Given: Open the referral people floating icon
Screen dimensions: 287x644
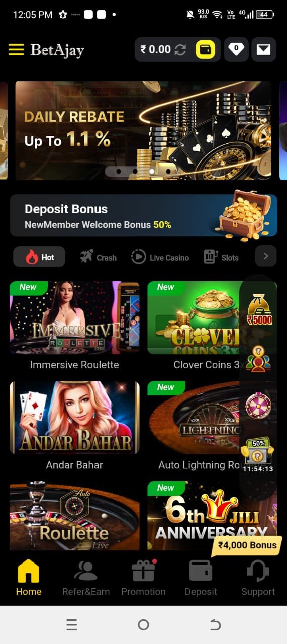Looking at the screenshot, I should click(258, 359).
